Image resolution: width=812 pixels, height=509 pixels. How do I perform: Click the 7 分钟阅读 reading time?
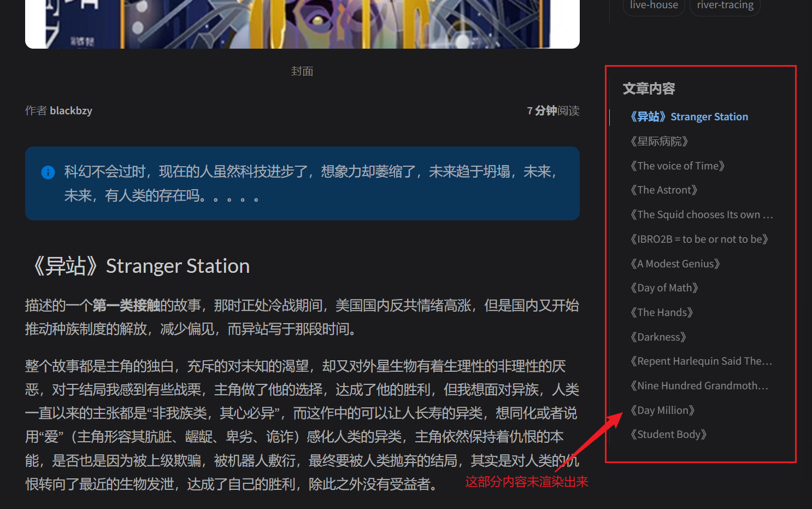(553, 110)
